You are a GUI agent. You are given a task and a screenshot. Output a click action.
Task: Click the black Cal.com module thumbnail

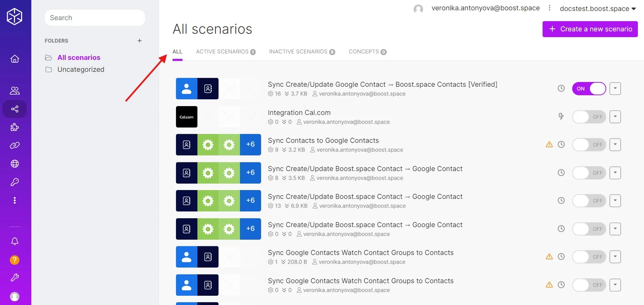[187, 117]
